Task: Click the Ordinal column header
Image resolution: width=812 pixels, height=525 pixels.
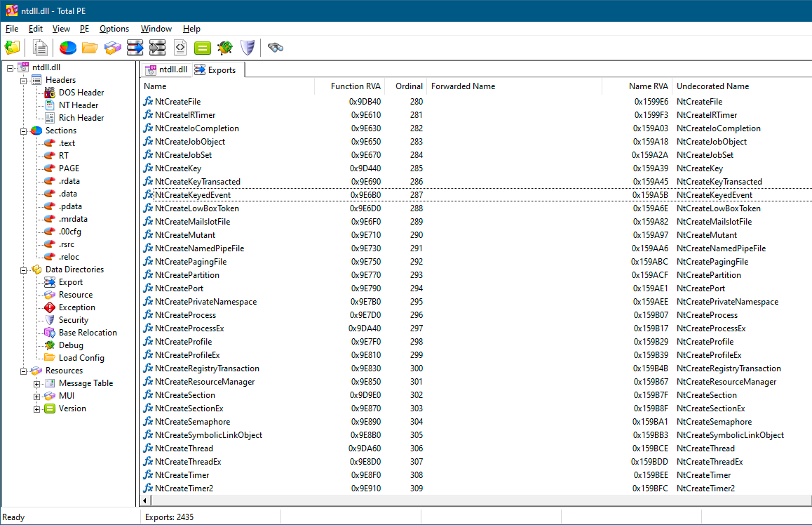Action: point(408,86)
